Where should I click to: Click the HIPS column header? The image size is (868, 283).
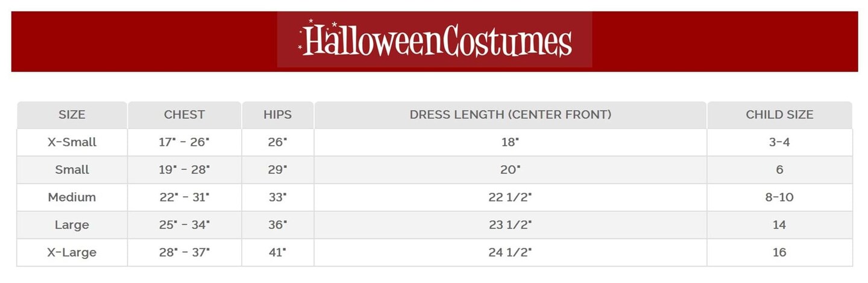pos(277,114)
